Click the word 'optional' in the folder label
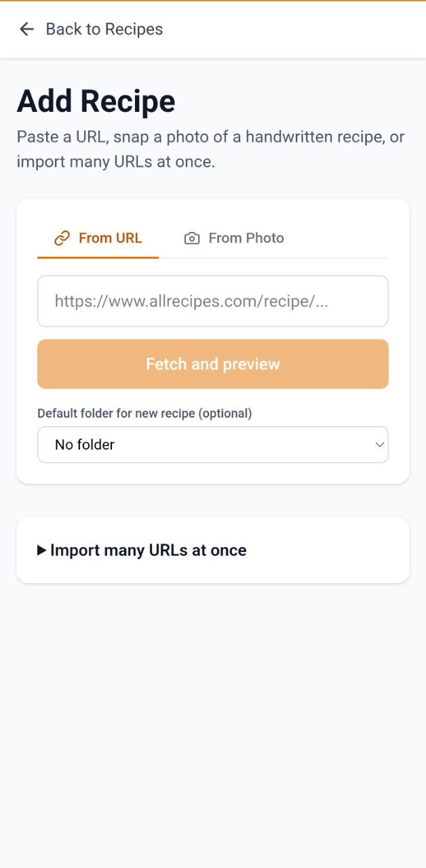The image size is (426, 868). (x=225, y=414)
